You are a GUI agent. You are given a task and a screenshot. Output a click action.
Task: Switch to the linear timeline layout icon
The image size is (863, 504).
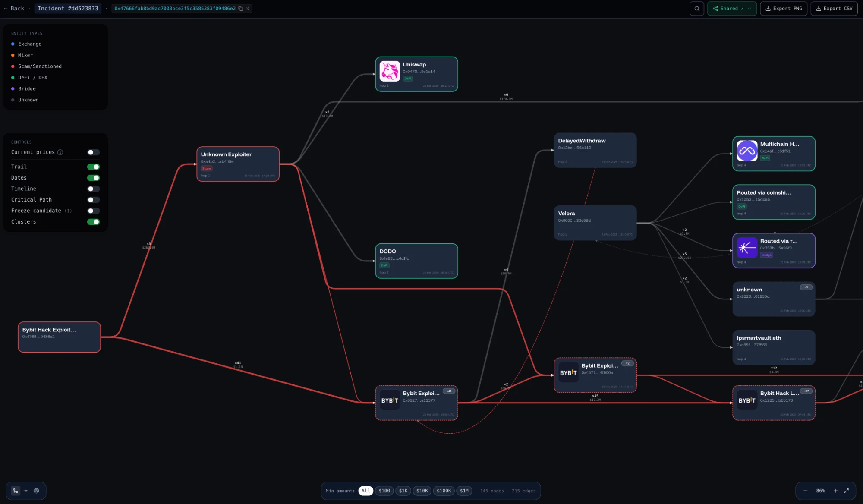26,491
